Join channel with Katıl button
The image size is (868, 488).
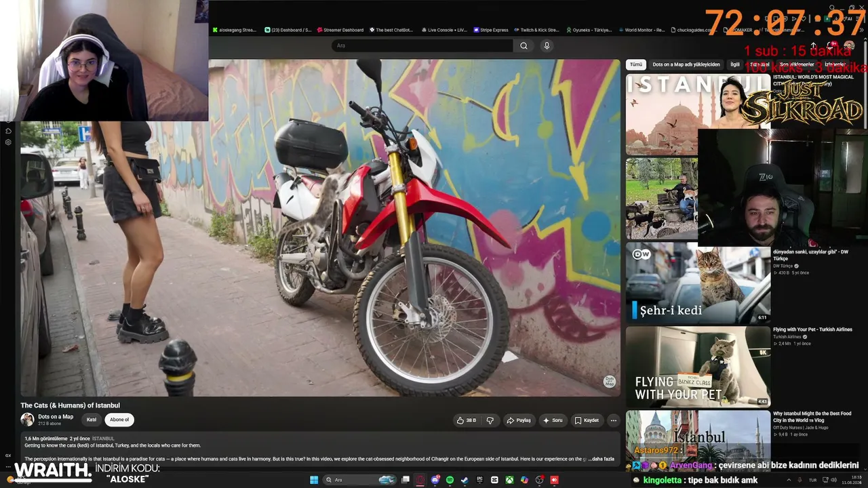click(x=92, y=420)
